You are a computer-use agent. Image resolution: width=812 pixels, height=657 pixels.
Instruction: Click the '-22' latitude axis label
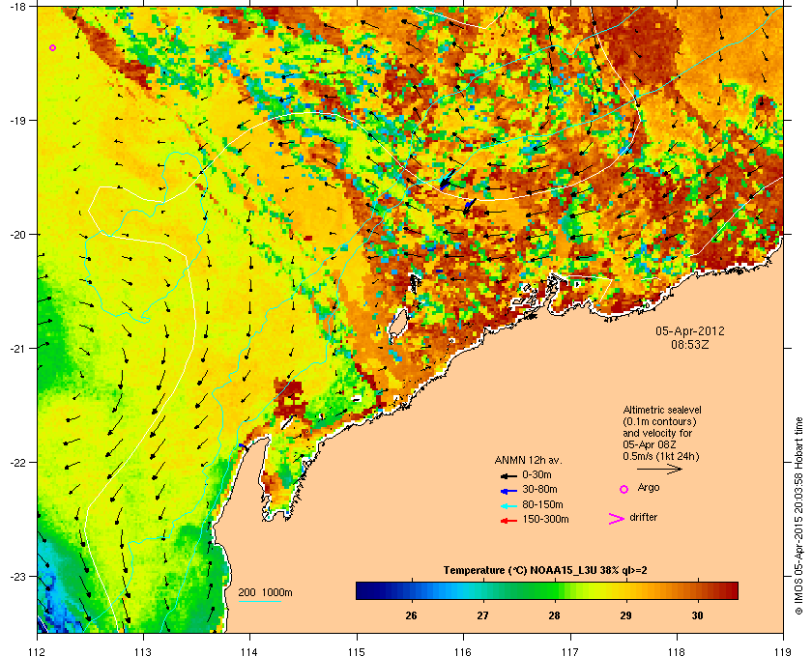(x=18, y=462)
